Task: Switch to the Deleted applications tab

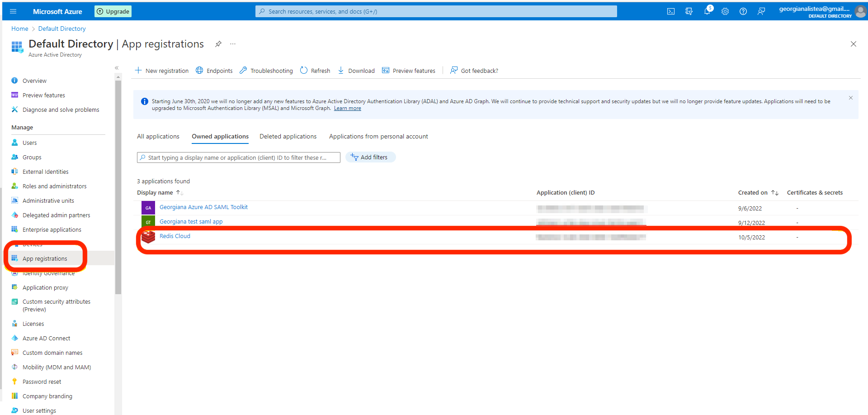Action: click(288, 137)
